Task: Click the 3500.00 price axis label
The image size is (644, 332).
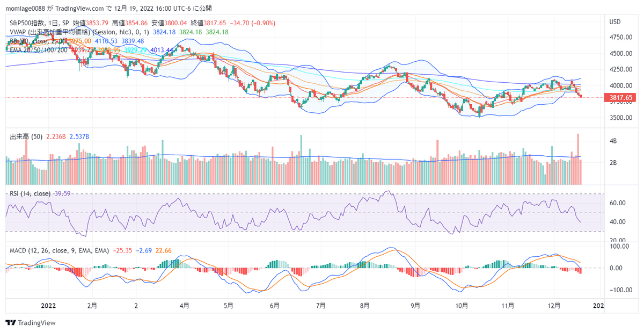Action: pos(620,118)
